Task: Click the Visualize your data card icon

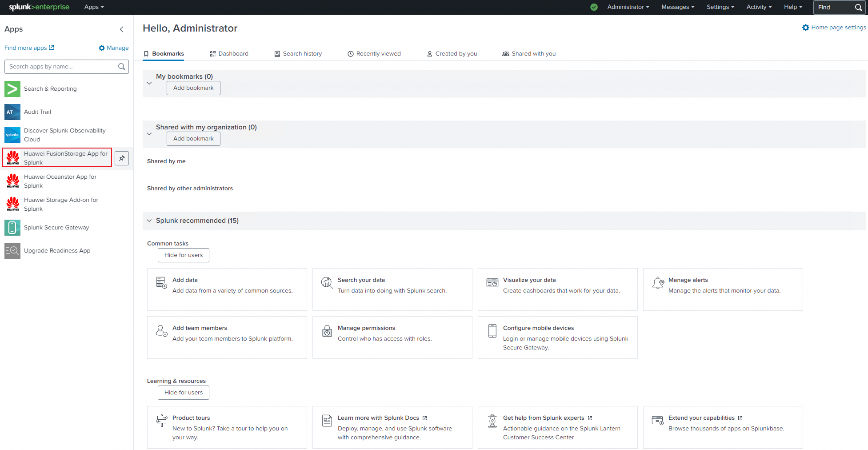Action: click(x=492, y=283)
